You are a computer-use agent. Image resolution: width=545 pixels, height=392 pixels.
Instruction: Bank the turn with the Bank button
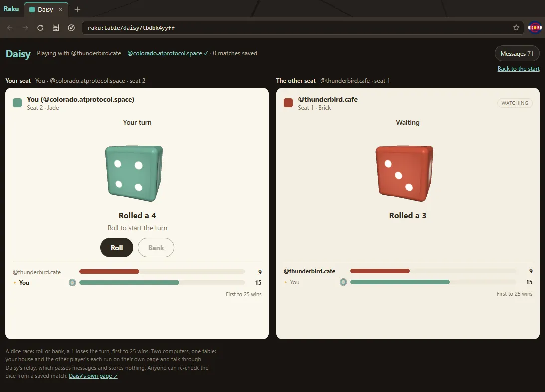(x=156, y=248)
